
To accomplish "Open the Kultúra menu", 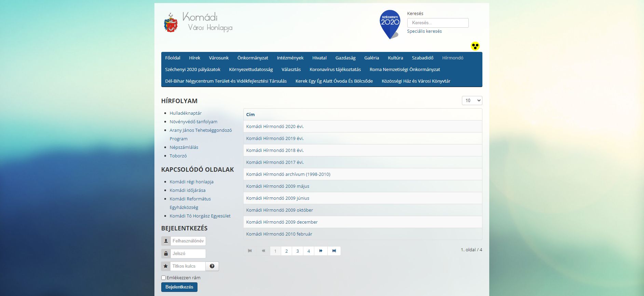I will [x=396, y=58].
